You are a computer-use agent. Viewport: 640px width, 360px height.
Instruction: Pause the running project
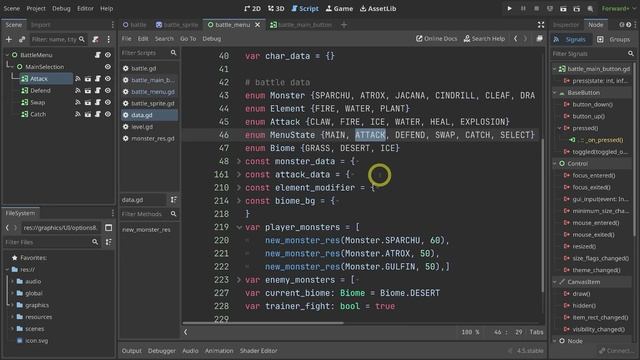(523, 9)
